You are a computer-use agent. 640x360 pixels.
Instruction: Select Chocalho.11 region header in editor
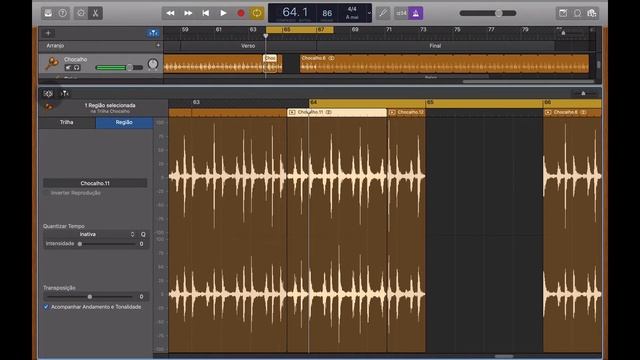click(337, 112)
